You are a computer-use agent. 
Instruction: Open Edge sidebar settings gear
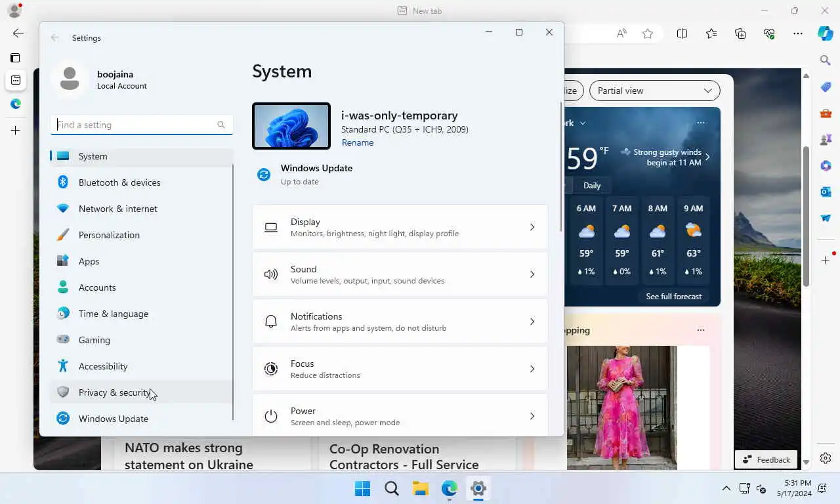coord(826,458)
